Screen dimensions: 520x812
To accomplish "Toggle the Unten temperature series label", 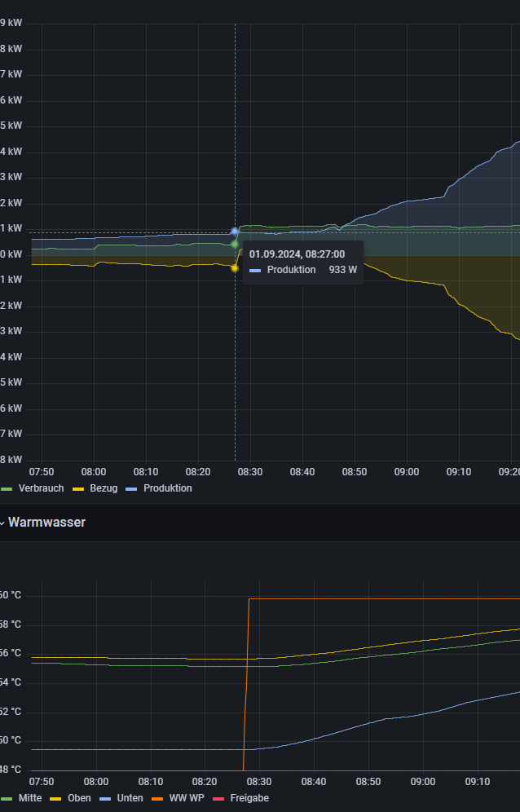I will pos(130,798).
